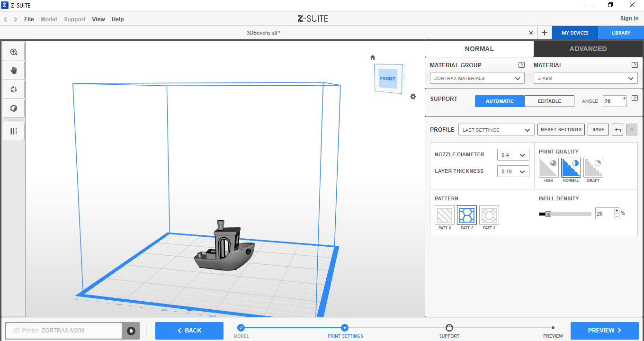Choose infill pattern Patt. 3
This screenshot has width=644, height=341.
[x=489, y=215]
